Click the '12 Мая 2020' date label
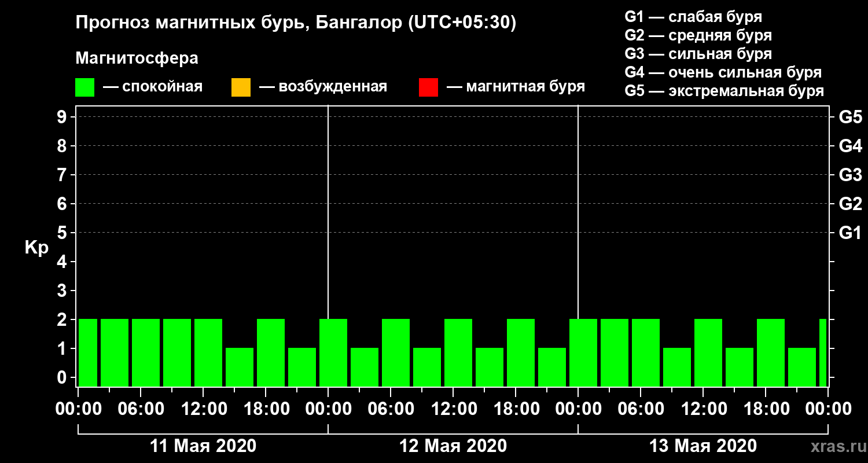Screen dimensions: 868x463 (x=453, y=446)
